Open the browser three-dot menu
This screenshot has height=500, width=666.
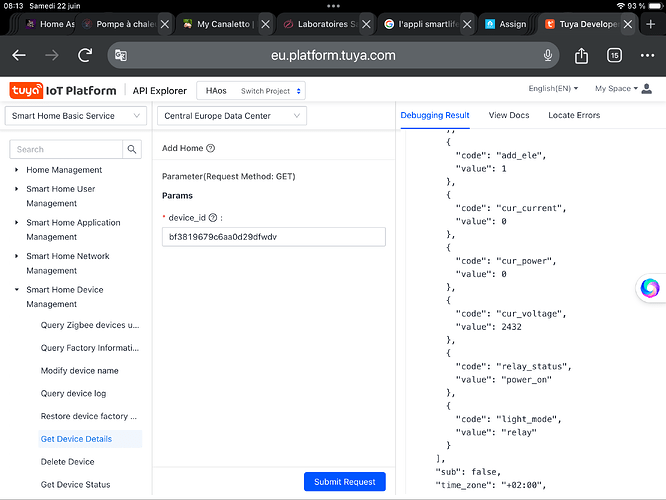(647, 55)
